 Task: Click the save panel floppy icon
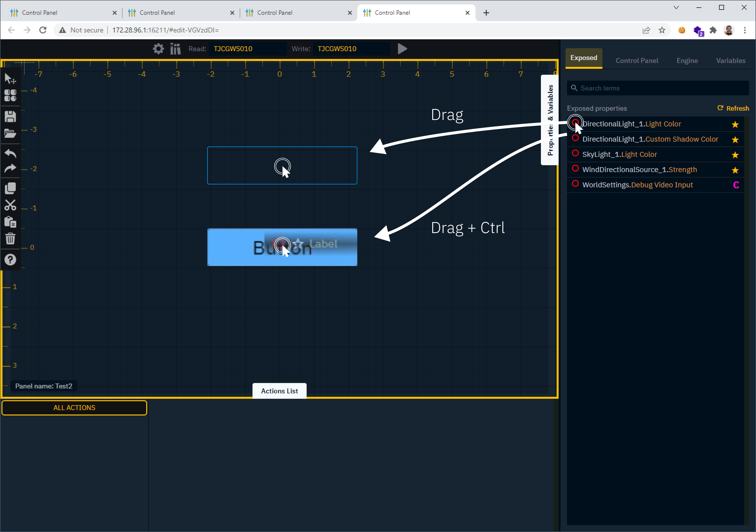click(10, 117)
